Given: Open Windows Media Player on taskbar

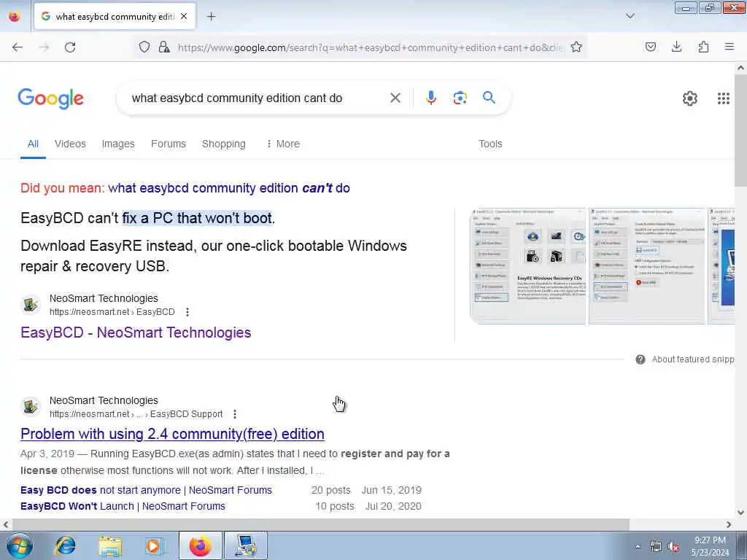Looking at the screenshot, I should pos(155,545).
